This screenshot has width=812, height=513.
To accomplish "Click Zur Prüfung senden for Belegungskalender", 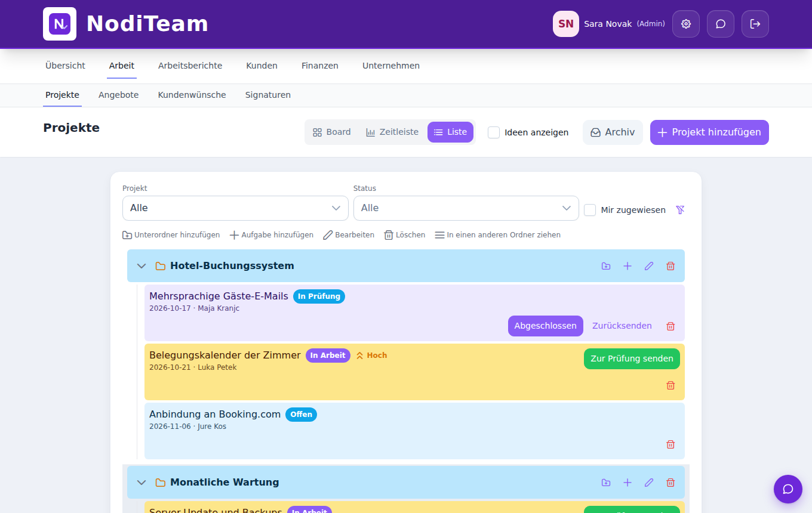I will click(x=632, y=359).
